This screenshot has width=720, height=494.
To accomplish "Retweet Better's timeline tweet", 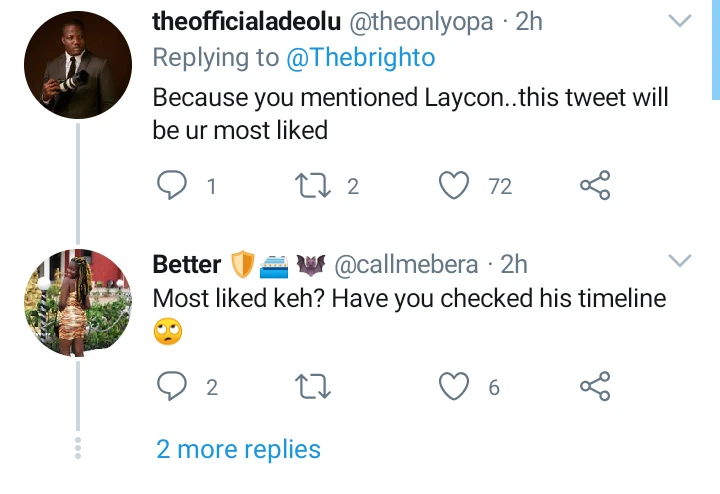I will click(x=313, y=387).
